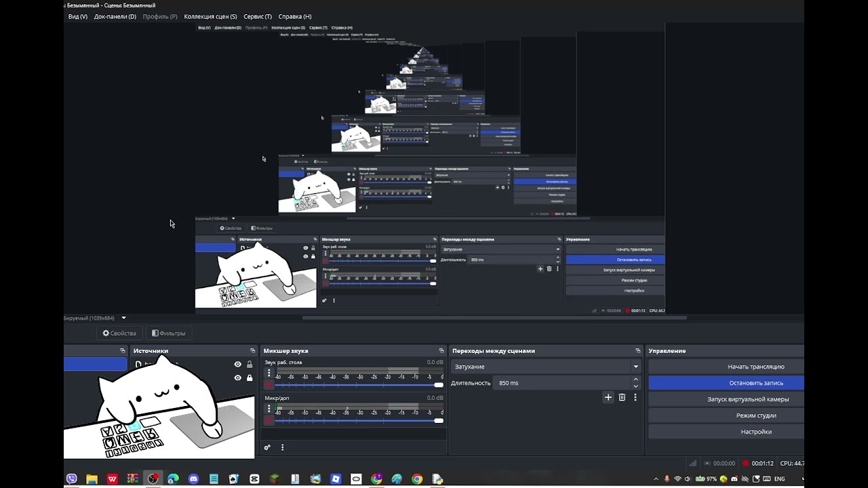Image resolution: width=868 pixels, height=488 pixels.
Task: Undock the Переходы между сценами panel
Action: [x=638, y=351]
